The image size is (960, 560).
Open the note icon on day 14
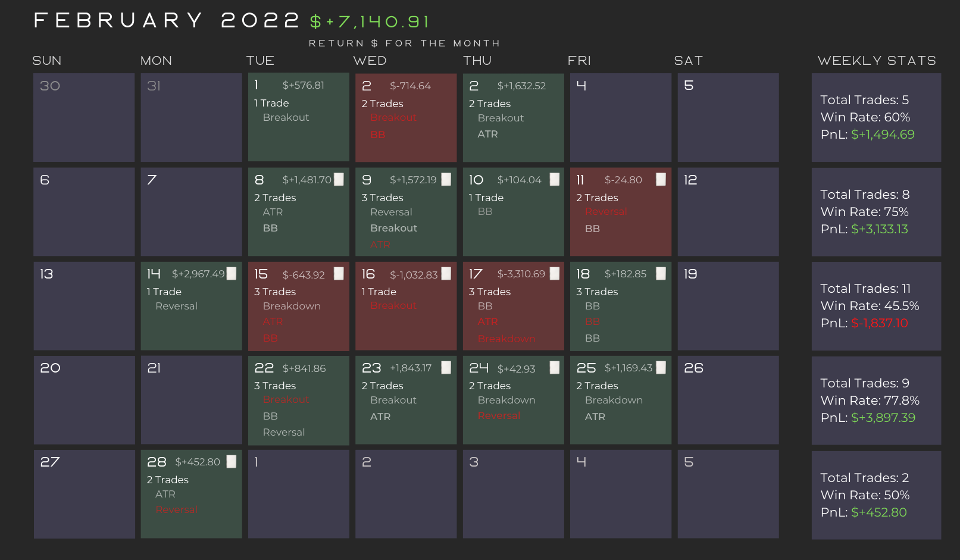pos(232,274)
